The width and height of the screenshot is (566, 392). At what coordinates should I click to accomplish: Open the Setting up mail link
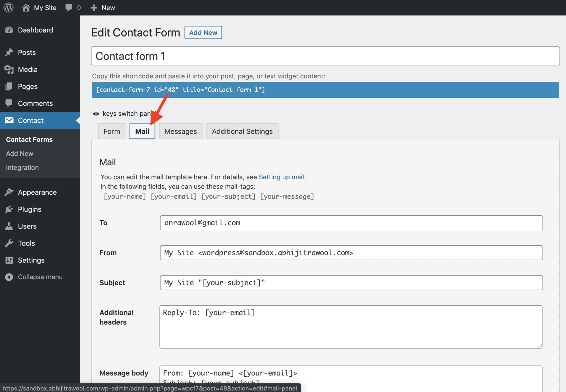(x=281, y=177)
